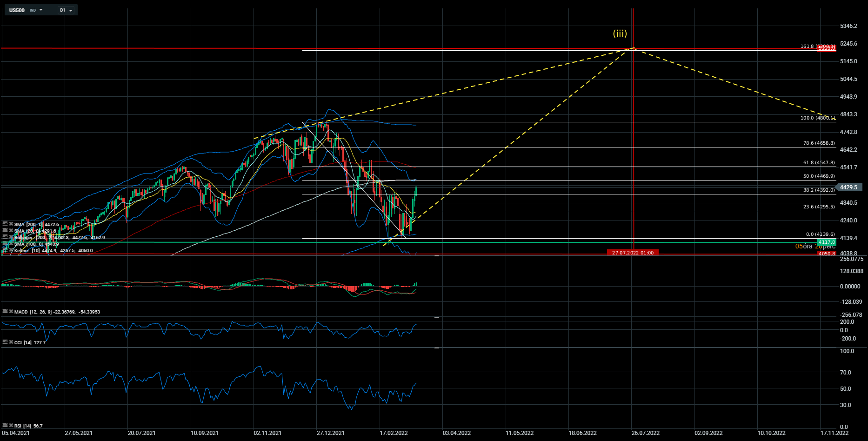The width and height of the screenshot is (868, 441).
Task: Click the 50.0 (4469.9) Fibonacci label
Action: [819, 176]
